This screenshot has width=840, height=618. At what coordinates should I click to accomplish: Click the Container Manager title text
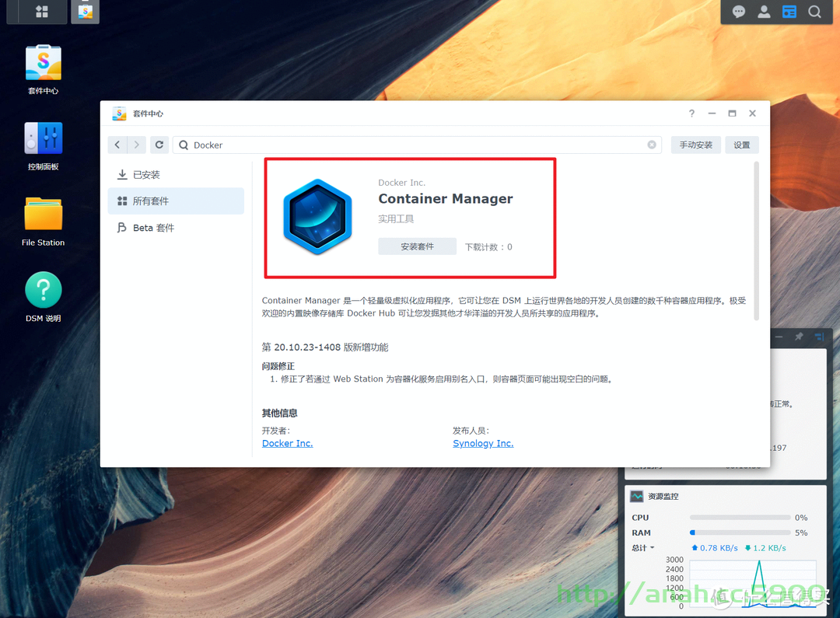tap(445, 199)
